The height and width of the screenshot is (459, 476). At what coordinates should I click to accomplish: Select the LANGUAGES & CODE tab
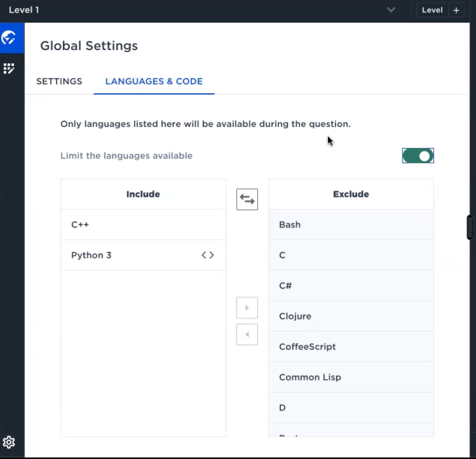[154, 82]
